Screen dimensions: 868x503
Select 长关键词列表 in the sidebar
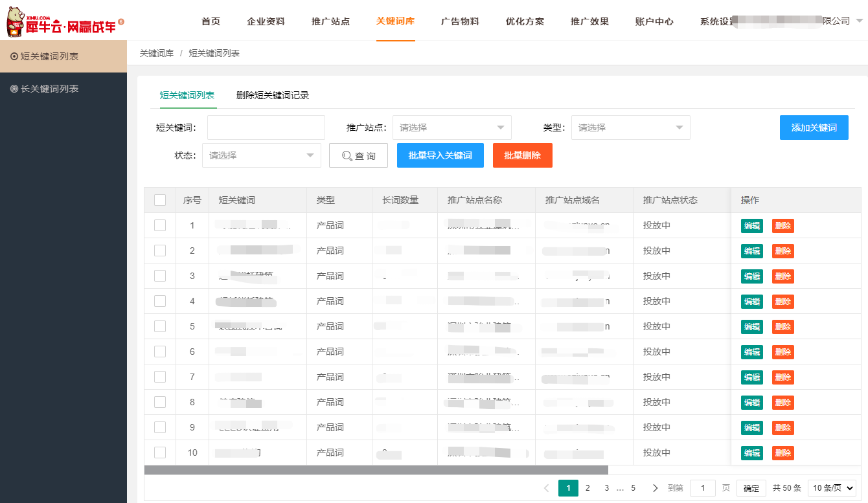pos(63,89)
